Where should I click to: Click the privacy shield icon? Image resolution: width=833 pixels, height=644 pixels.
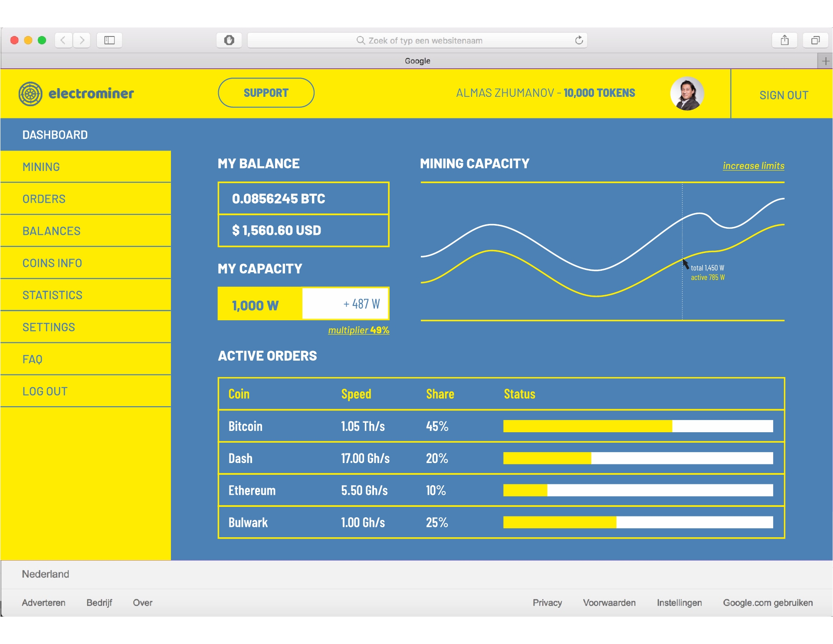pos(229,40)
